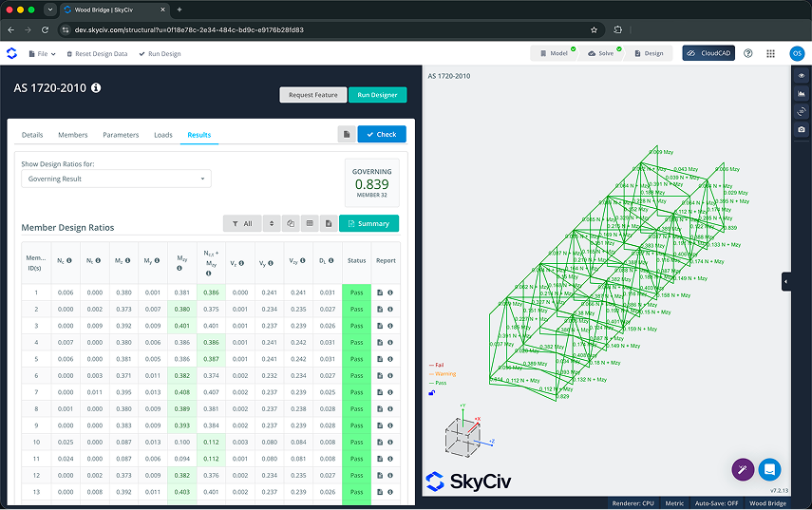This screenshot has height=510, width=812.
Task: Click the Nc column info icon
Action: [x=69, y=261]
